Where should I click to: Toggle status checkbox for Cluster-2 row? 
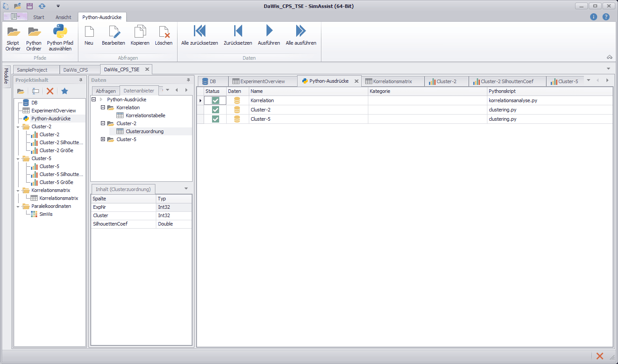pos(216,110)
